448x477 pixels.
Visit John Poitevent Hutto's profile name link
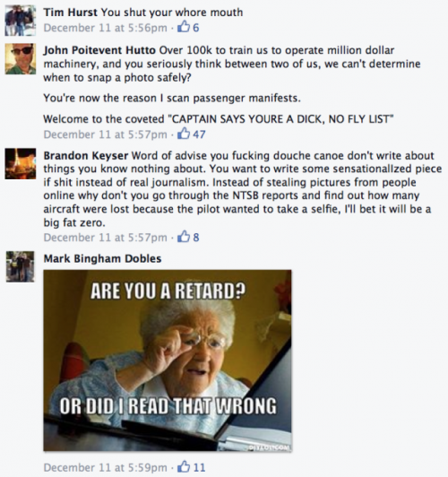point(99,50)
